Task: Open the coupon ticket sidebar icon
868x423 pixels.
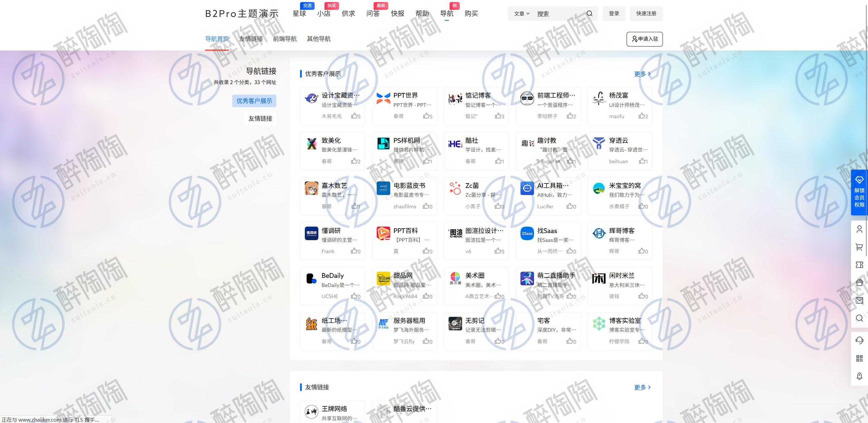Action: [x=859, y=265]
